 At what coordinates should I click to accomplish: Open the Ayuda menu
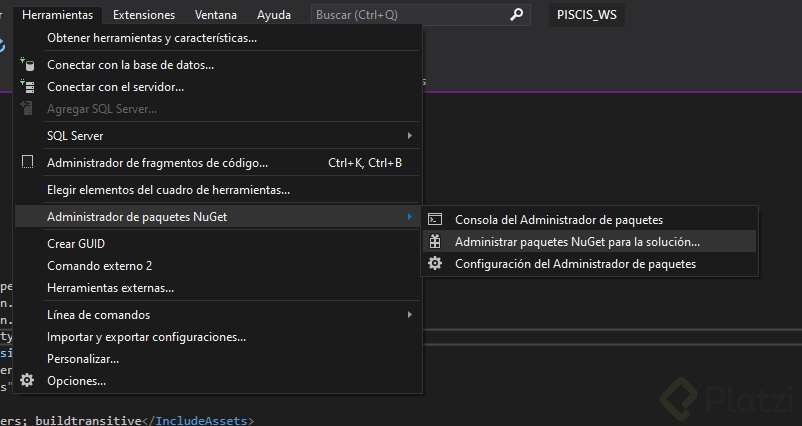[274, 15]
